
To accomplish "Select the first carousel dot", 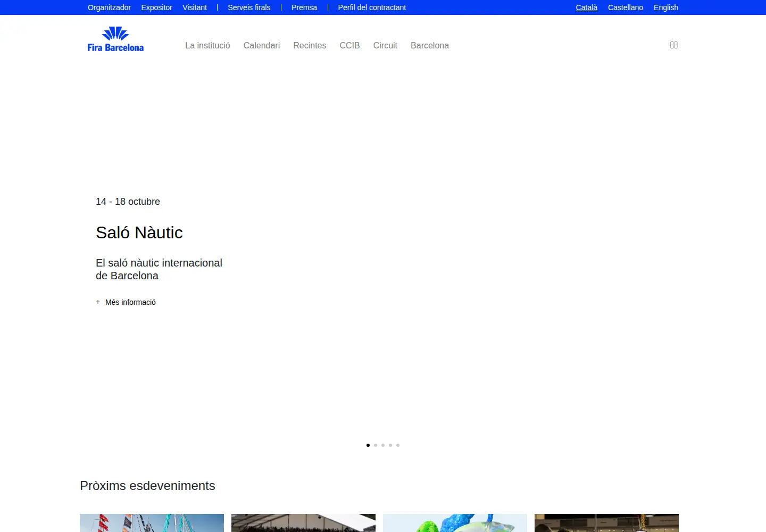I will tap(368, 445).
